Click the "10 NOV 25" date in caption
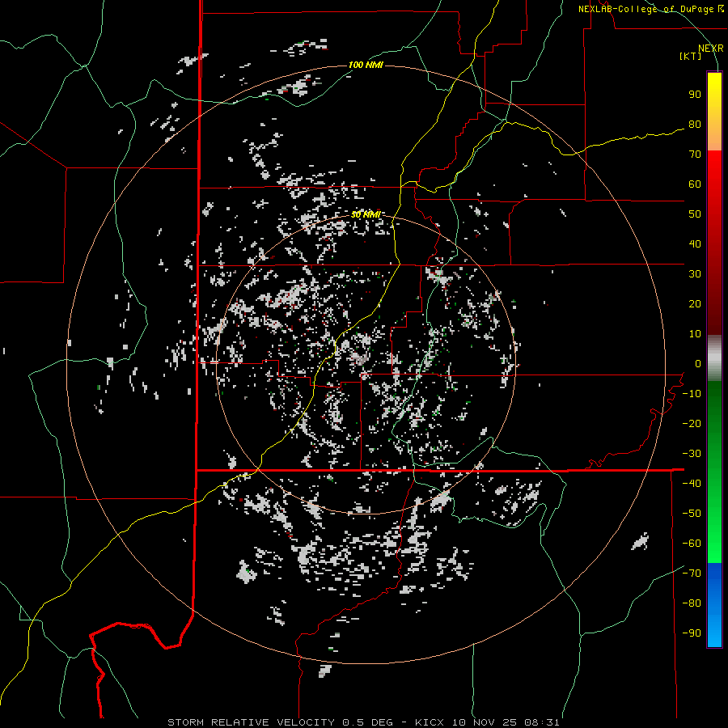Screen dimensions: 728x728 coord(484,722)
